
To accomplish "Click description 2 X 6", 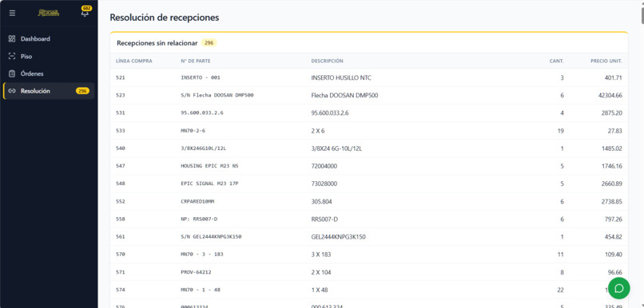I will 318,131.
